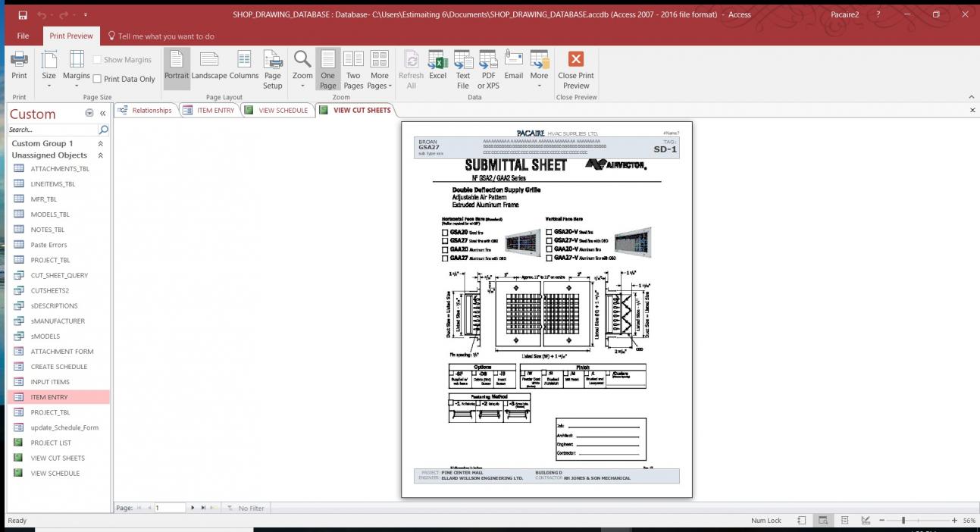Go to next page in page navigator
Image resolution: width=980 pixels, height=532 pixels.
tap(192, 508)
